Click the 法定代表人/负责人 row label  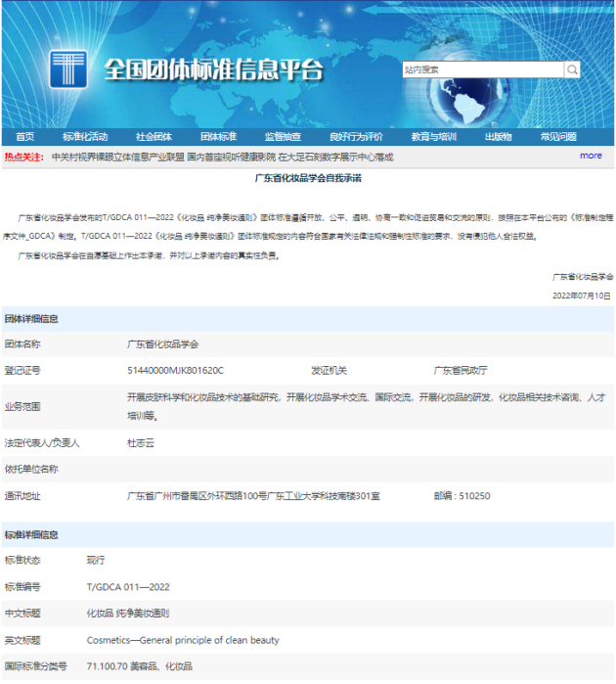[42, 443]
